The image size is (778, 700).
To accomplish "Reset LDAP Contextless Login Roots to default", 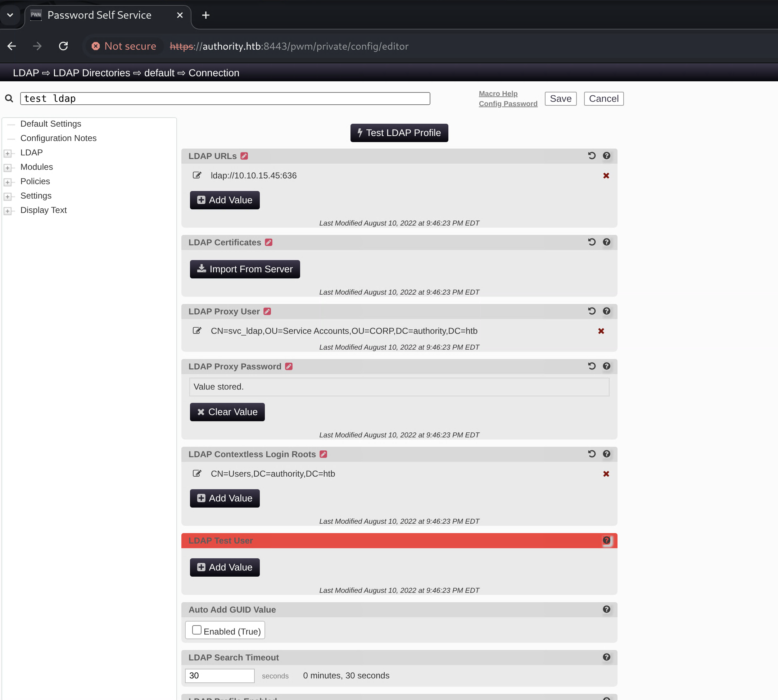I will 592,454.
